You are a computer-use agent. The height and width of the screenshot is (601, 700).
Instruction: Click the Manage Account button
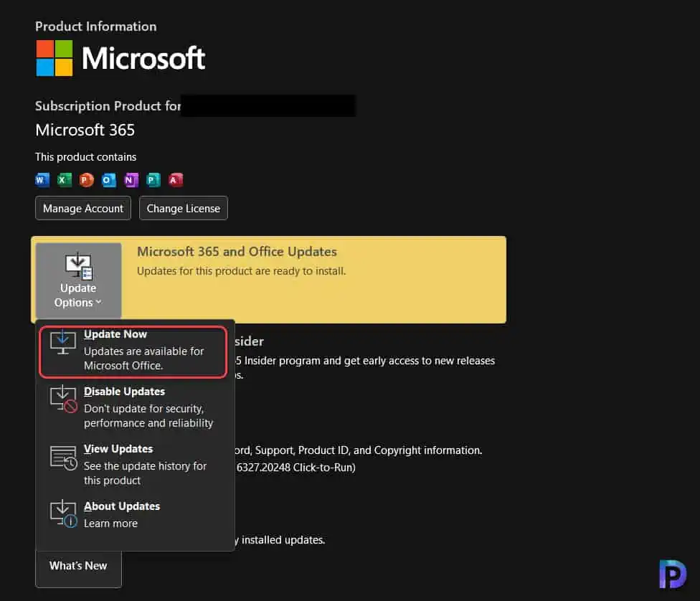pos(83,208)
